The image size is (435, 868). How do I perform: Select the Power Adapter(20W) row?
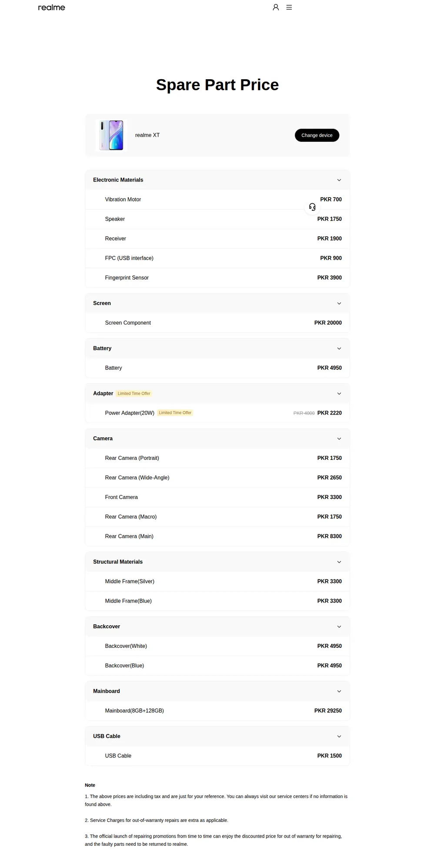(217, 413)
